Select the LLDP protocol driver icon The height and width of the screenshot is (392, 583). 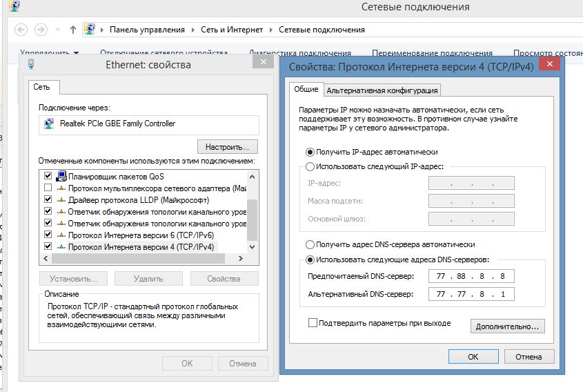pyautogui.click(x=61, y=200)
